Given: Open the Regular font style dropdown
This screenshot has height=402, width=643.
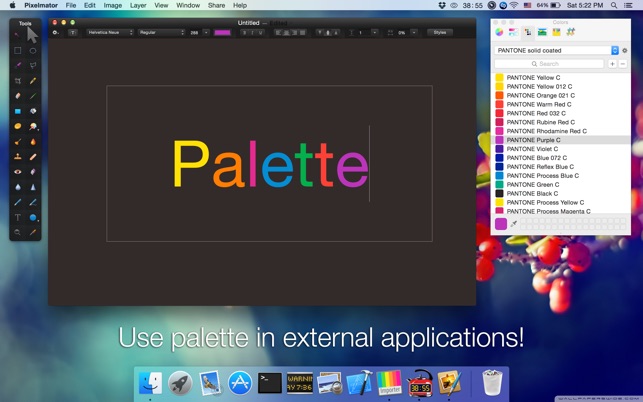Looking at the screenshot, I should pos(162,32).
